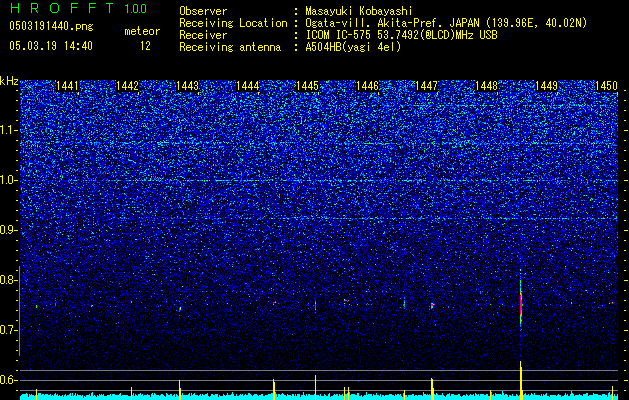The height and width of the screenshot is (400, 629).
Task: Click the HROFFT 1.0.0 title text
Action: pyautogui.click(x=78, y=8)
